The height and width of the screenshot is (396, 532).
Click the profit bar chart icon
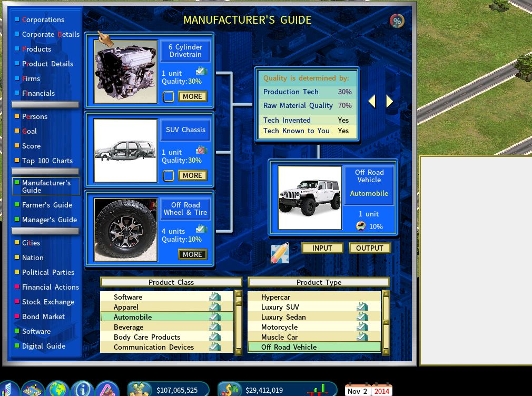coord(318,390)
